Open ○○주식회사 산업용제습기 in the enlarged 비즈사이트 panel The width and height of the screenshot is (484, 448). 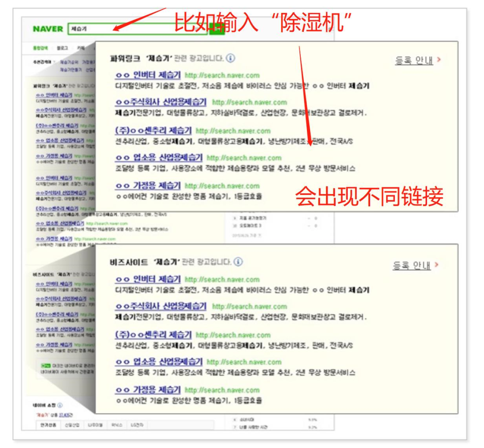click(161, 306)
